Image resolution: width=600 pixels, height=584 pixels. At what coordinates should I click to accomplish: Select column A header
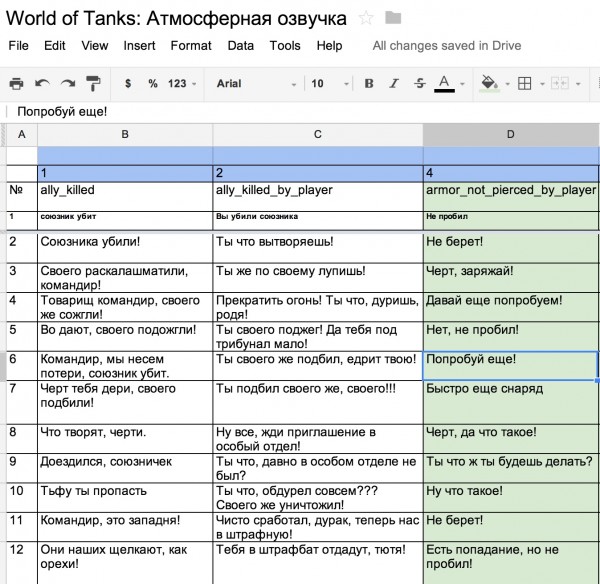pyautogui.click(x=22, y=134)
